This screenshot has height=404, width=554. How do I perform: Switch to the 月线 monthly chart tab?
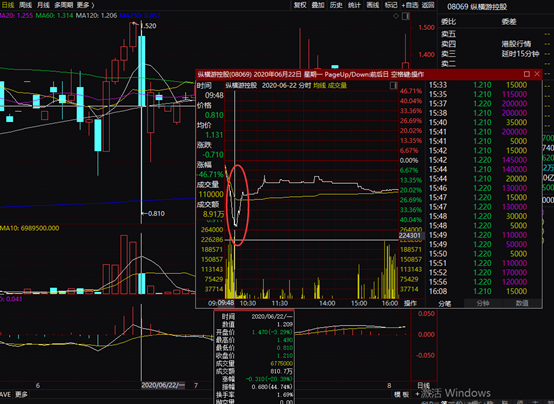tap(43, 5)
